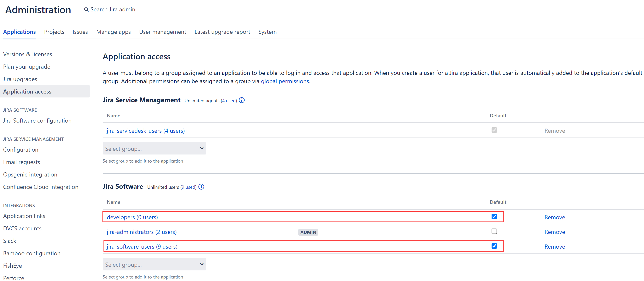Open the User management tab
The height and width of the screenshot is (281, 644).
[162, 32]
